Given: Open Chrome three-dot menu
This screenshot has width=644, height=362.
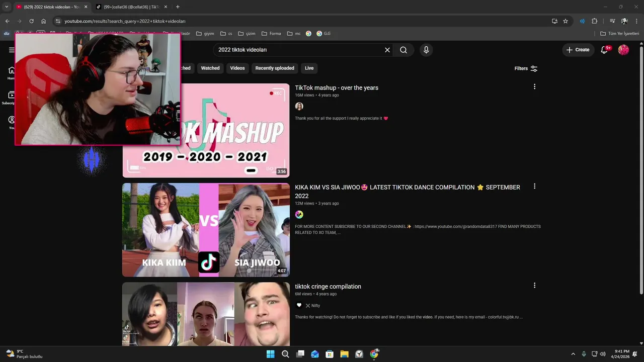Looking at the screenshot, I should point(636,21).
